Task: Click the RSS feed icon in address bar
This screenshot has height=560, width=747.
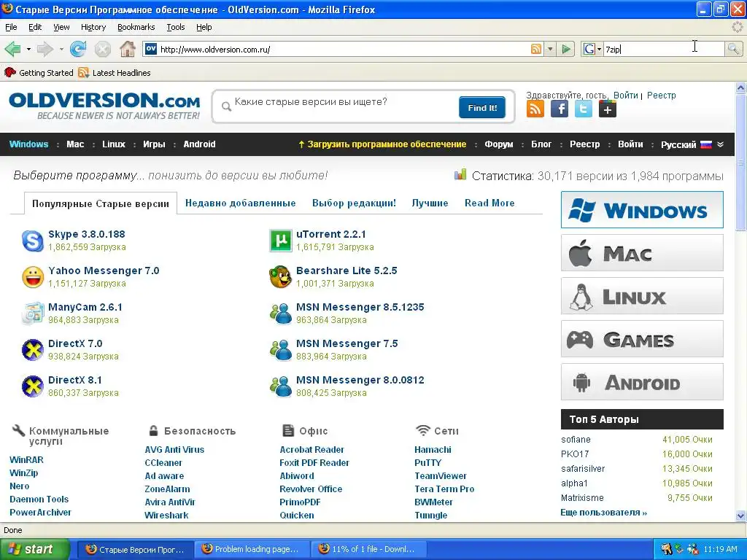Action: click(536, 49)
